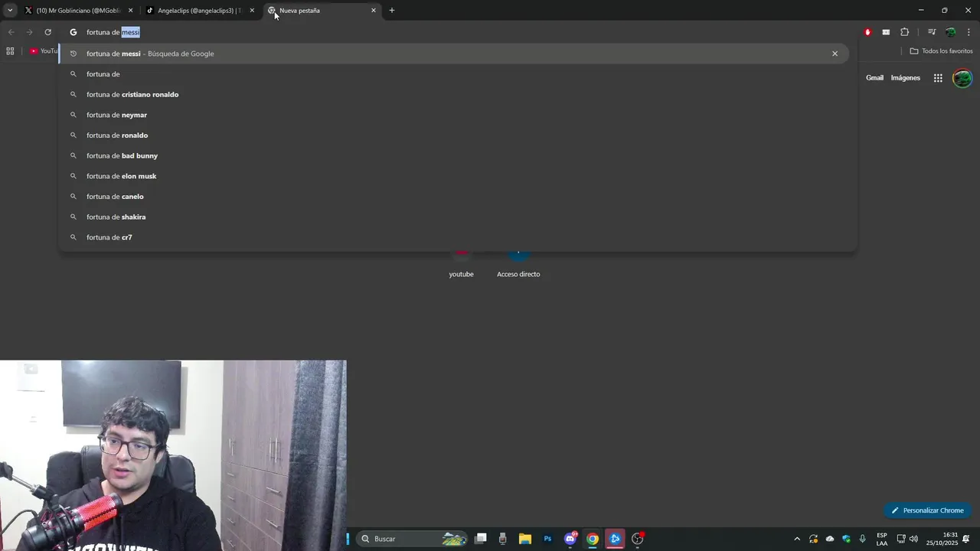Switch the ESP LAA input language
Screen dimensions: 980x551
882,539
